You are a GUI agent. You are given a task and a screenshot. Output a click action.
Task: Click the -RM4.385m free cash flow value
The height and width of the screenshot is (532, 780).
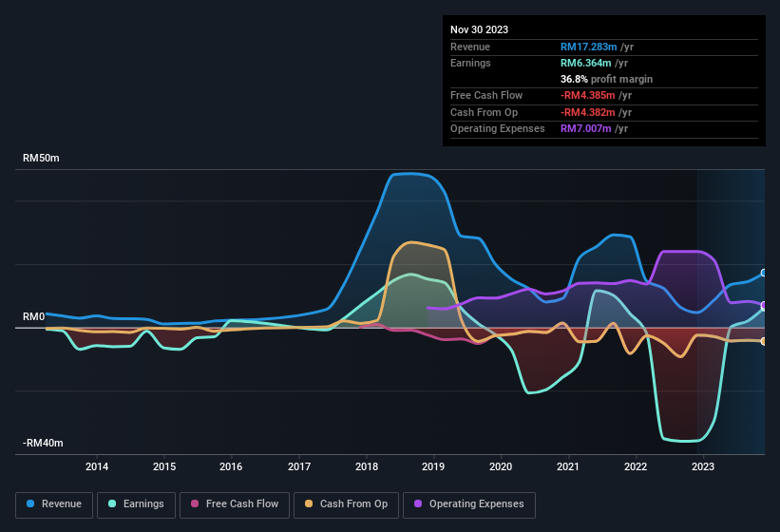click(x=587, y=95)
